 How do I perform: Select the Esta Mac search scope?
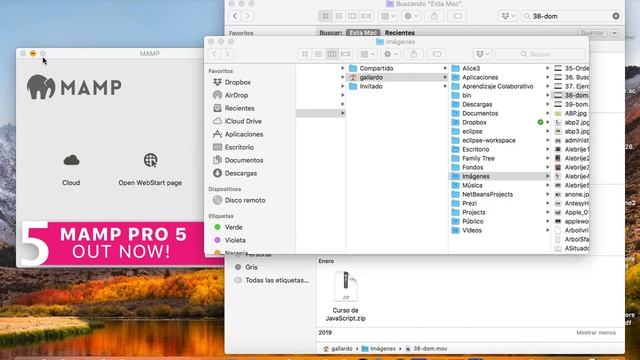point(363,33)
